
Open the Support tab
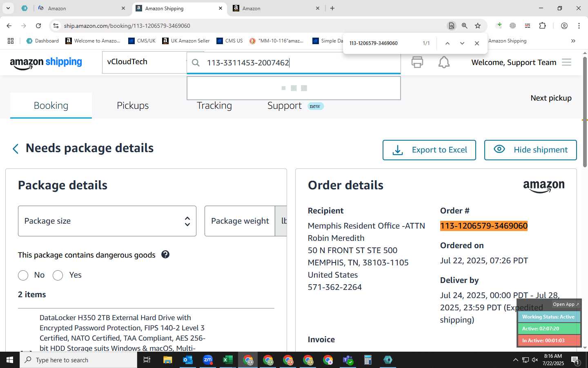point(285,105)
